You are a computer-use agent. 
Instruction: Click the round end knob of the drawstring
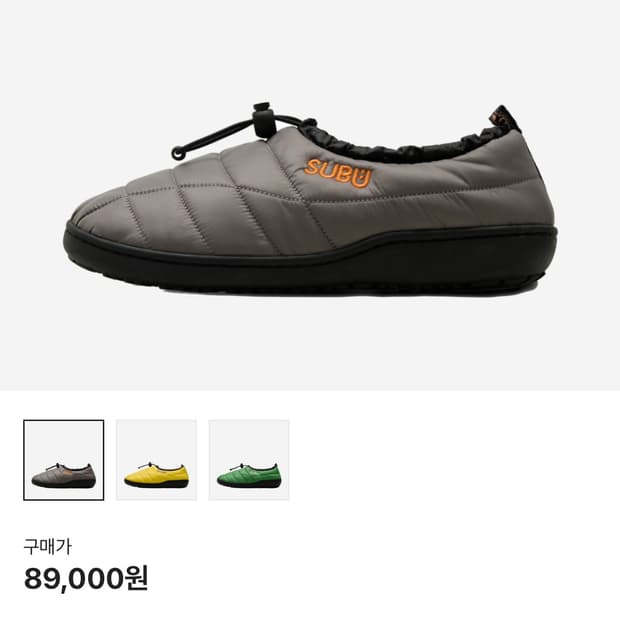[178, 153]
